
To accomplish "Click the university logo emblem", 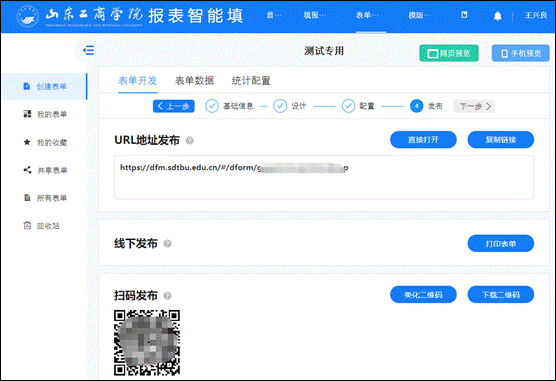I will click(x=28, y=16).
